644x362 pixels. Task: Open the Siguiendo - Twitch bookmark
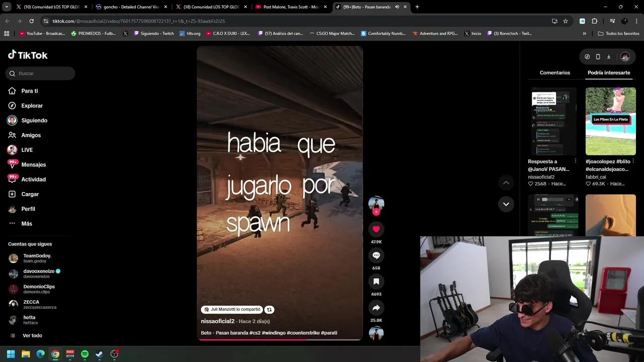pos(153,33)
